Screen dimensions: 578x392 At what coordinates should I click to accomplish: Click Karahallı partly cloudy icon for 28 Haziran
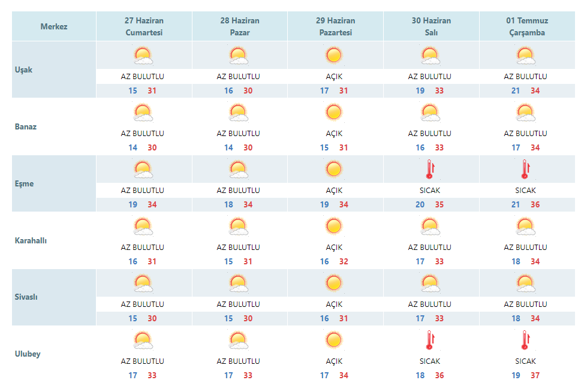[x=239, y=227]
